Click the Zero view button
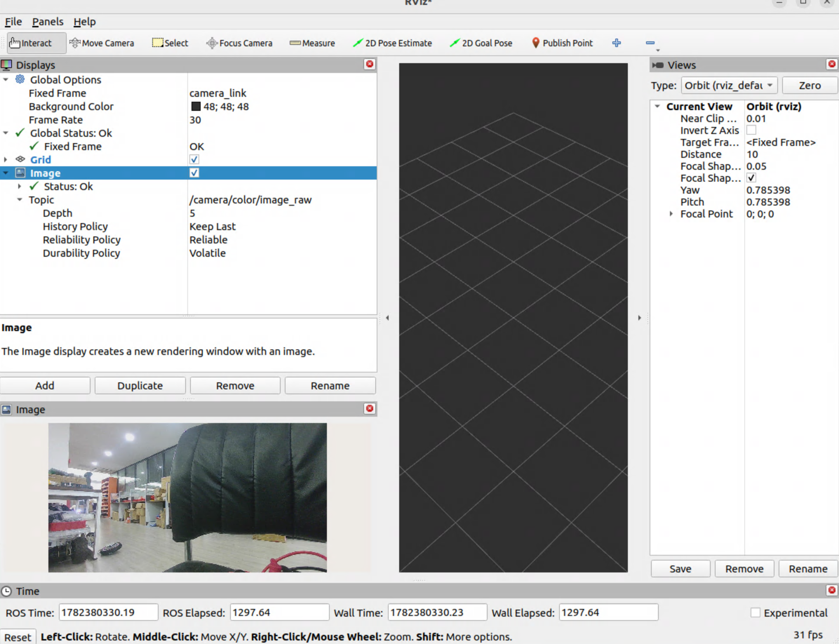This screenshot has width=839, height=644. [x=810, y=86]
